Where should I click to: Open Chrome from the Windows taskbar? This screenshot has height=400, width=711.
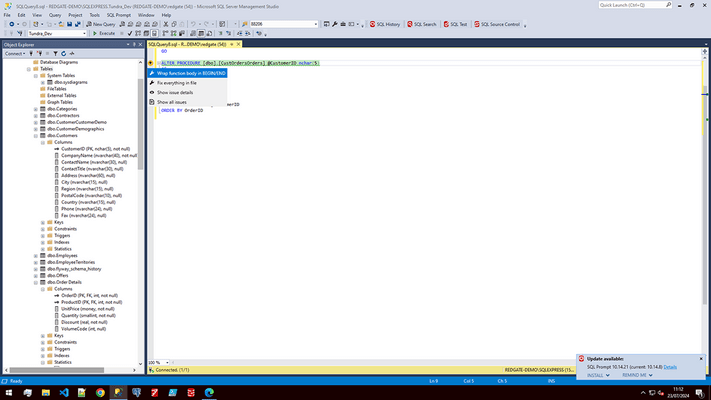(x=101, y=393)
